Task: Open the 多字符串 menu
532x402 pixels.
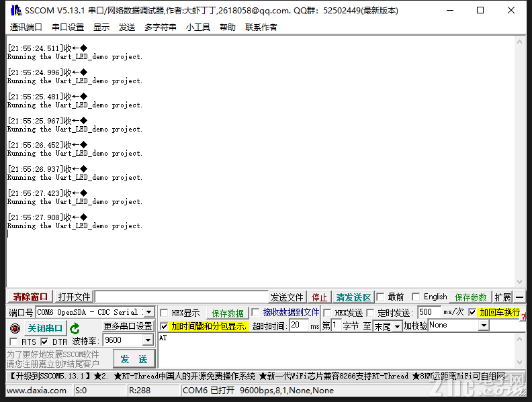Action: 160,27
